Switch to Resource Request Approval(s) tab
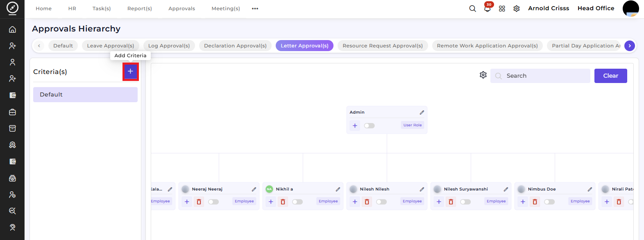 (383, 46)
